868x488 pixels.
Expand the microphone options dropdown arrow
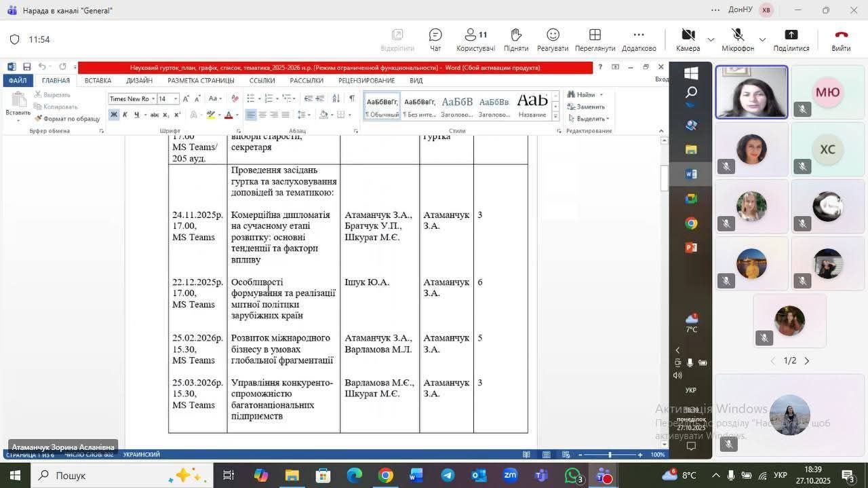point(762,40)
